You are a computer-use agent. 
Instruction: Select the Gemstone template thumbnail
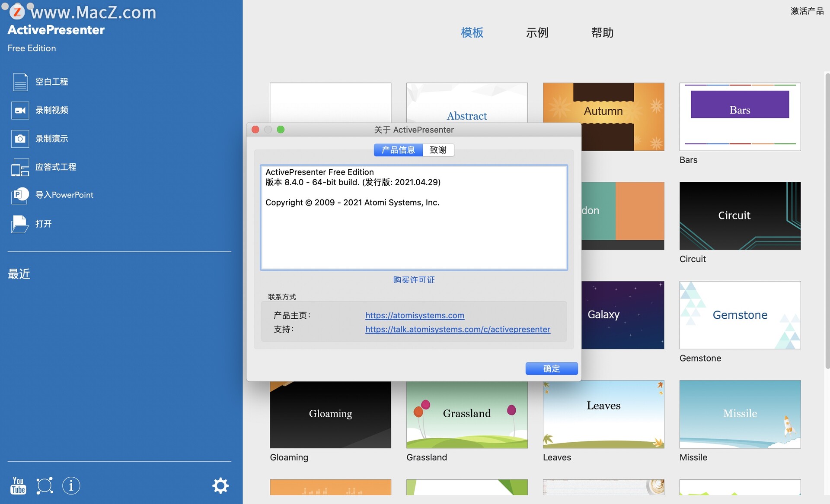[x=740, y=315]
